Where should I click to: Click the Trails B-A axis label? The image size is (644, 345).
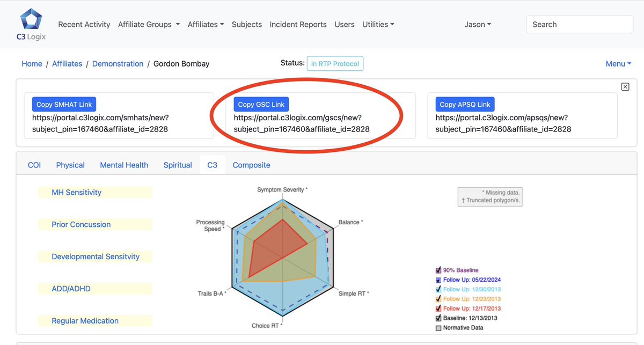211,293
